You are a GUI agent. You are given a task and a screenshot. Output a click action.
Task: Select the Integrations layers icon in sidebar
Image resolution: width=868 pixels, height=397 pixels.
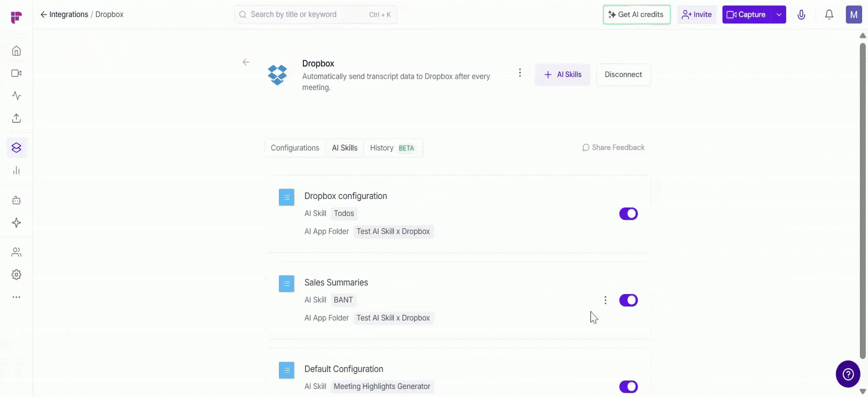click(16, 148)
